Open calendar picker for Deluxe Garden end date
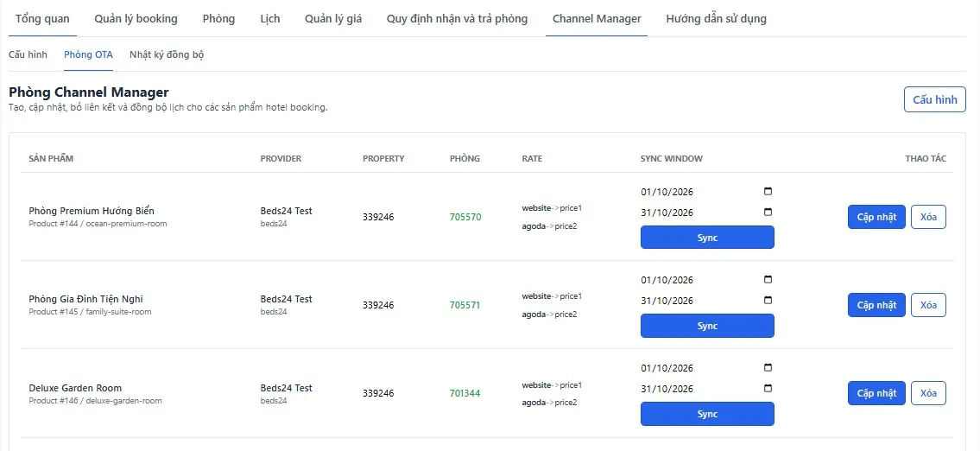This screenshot has width=980, height=451. [768, 389]
